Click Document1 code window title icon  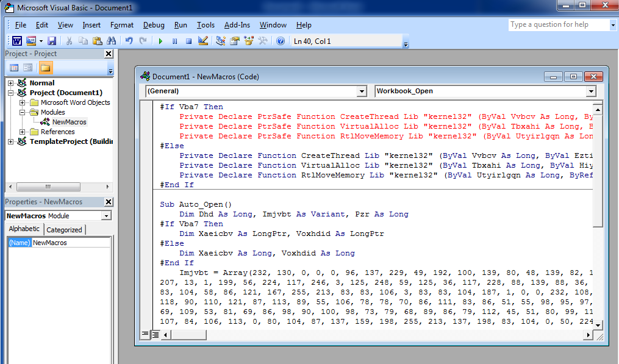click(145, 76)
